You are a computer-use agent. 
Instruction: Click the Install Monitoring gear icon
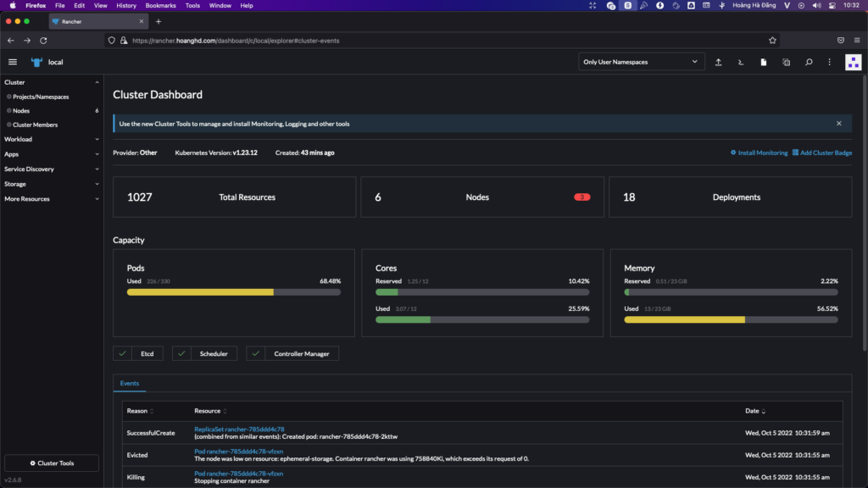click(x=733, y=152)
